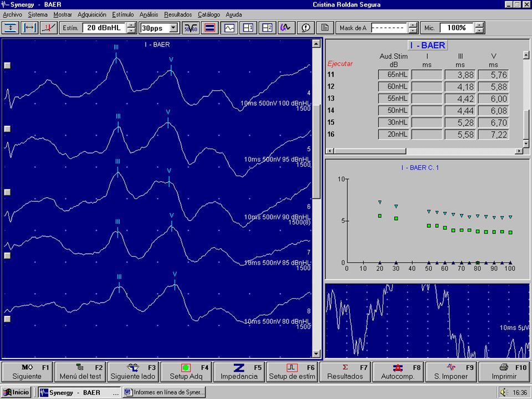Image resolution: width=532 pixels, height=399 pixels.
Task: Click the single waveform display icon
Action: point(229,28)
